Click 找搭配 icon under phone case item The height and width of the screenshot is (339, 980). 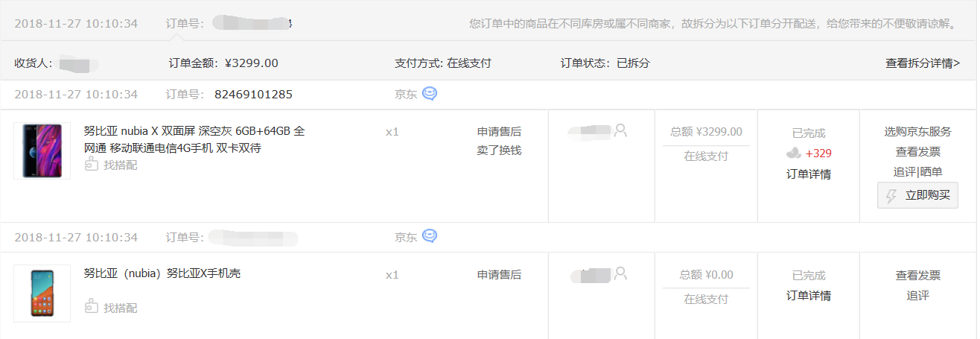click(92, 307)
